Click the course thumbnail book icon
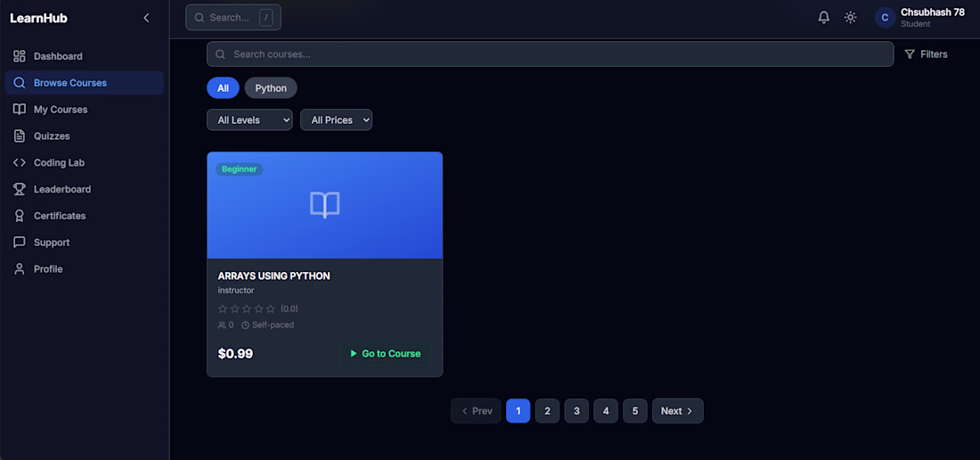This screenshot has height=460, width=980. [325, 205]
